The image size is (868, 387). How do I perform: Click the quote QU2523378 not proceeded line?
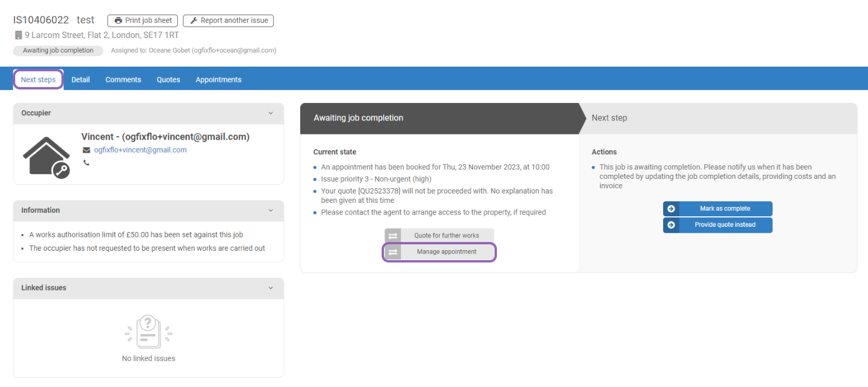click(437, 196)
